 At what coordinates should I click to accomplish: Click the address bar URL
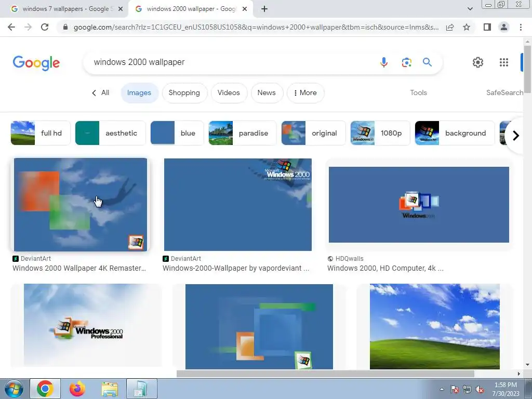256,27
